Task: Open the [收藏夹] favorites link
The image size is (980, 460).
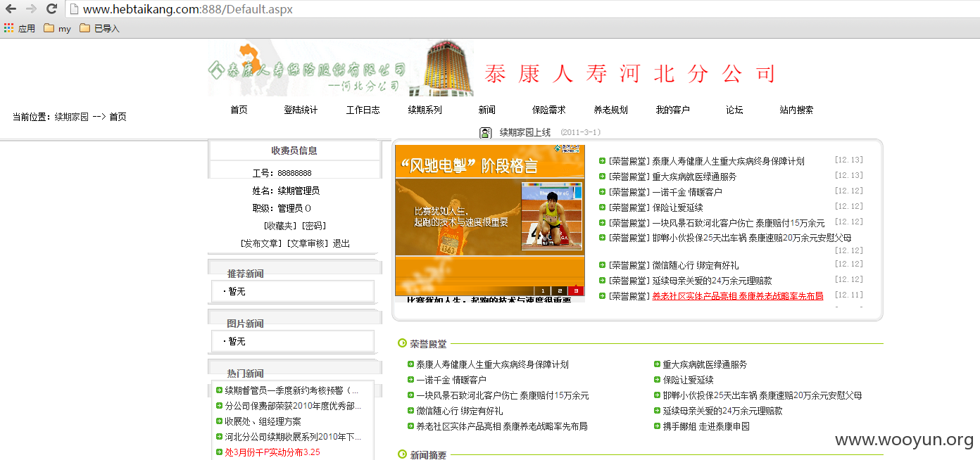Action: 281,226
